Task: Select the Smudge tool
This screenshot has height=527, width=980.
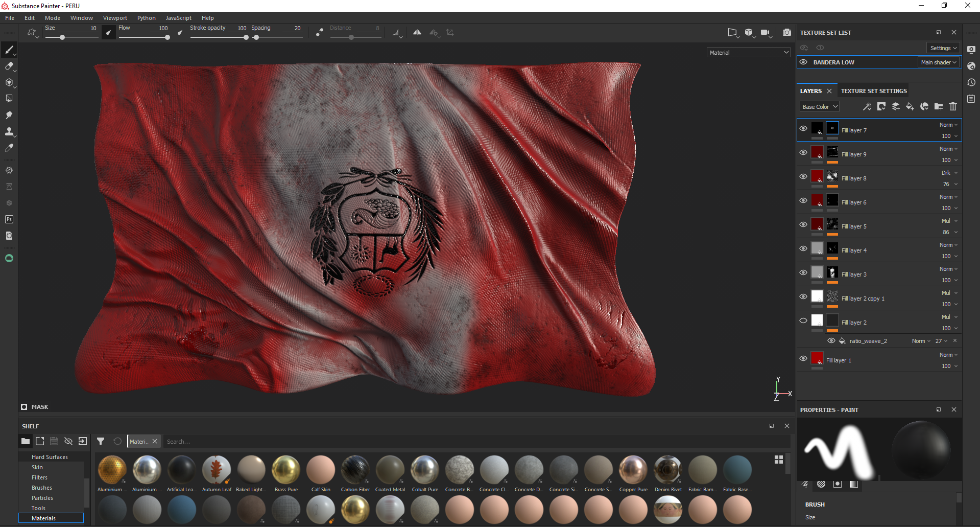Action: coord(9,115)
